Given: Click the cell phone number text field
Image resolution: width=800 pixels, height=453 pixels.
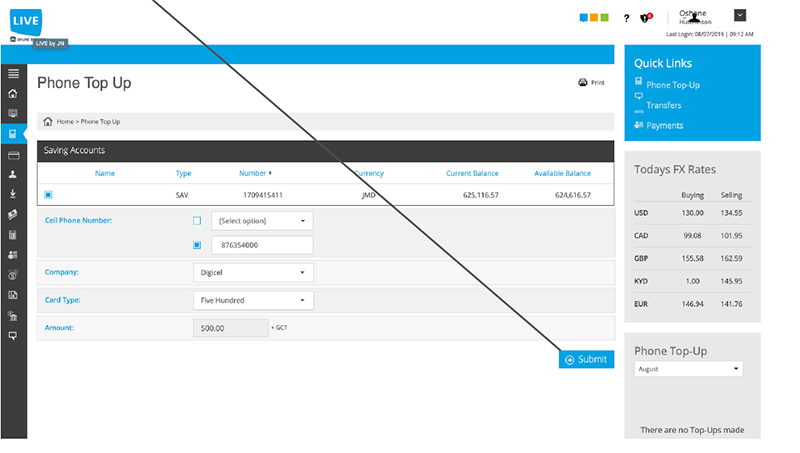Looking at the screenshot, I should click(262, 245).
